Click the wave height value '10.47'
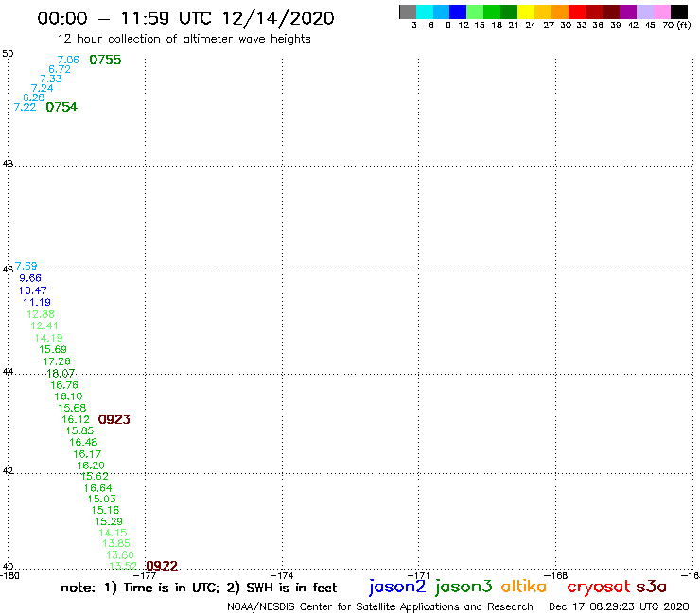Viewport: 700px width, 615px height. tap(32, 290)
